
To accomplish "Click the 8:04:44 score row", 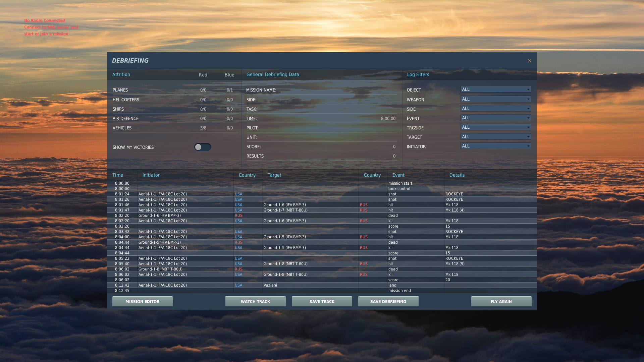I will tap(322, 253).
